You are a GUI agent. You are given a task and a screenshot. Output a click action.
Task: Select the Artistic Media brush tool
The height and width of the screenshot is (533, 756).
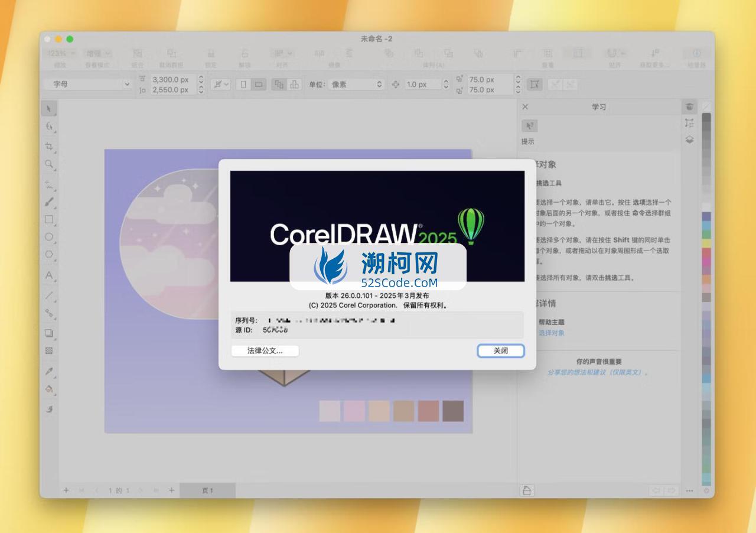pyautogui.click(x=49, y=201)
